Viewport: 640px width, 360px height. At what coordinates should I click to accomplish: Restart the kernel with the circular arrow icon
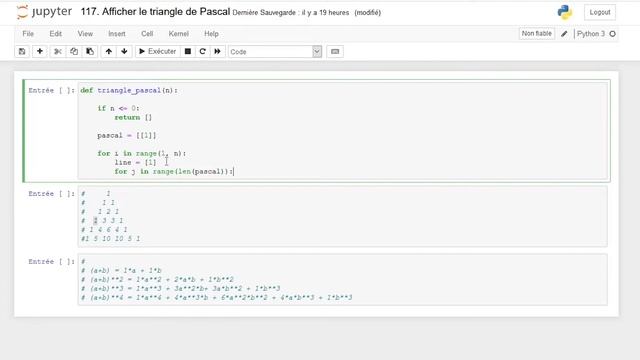pyautogui.click(x=202, y=51)
